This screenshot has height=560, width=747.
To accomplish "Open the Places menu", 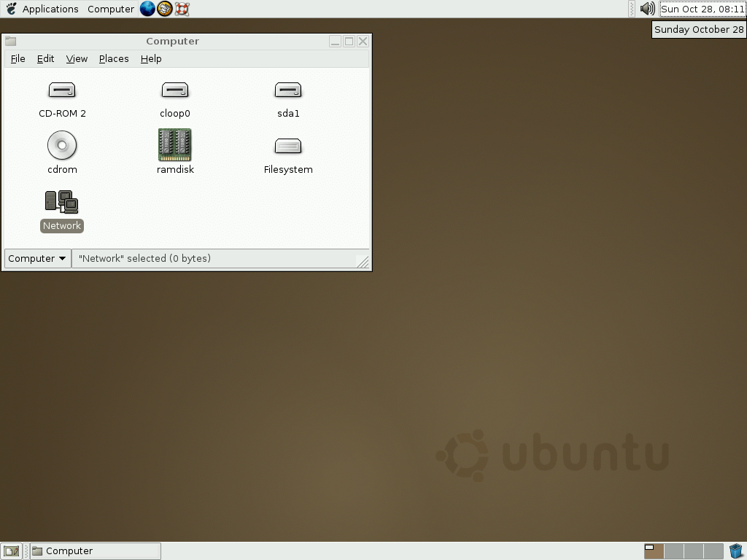I will point(114,58).
